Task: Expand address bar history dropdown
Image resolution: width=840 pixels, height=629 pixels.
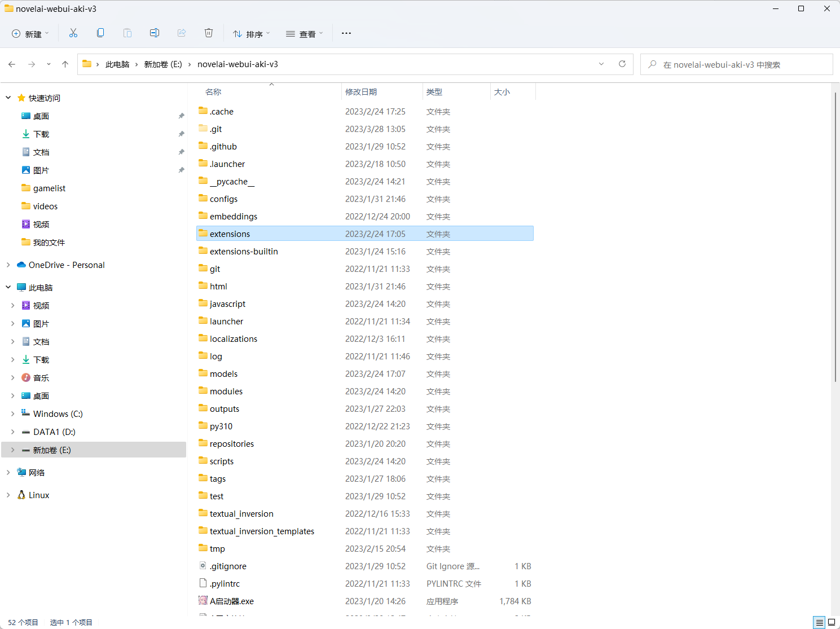Action: coord(601,64)
